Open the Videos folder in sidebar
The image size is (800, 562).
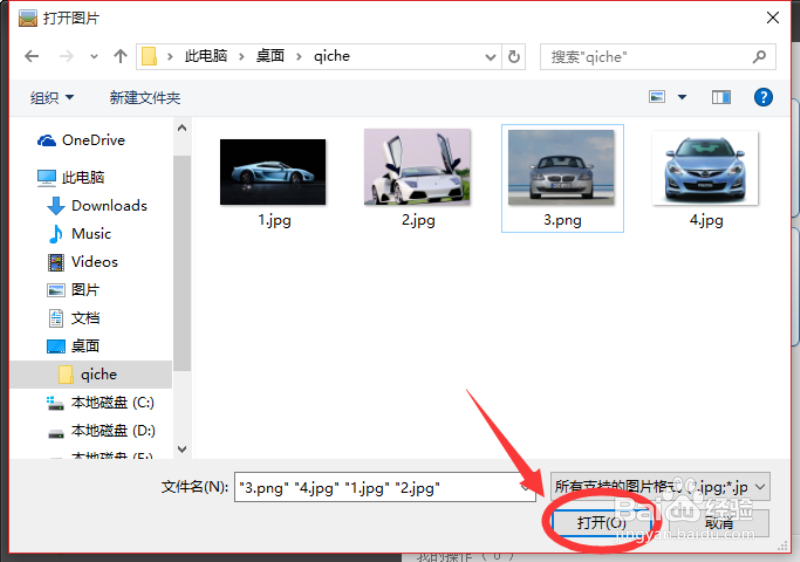(x=83, y=262)
